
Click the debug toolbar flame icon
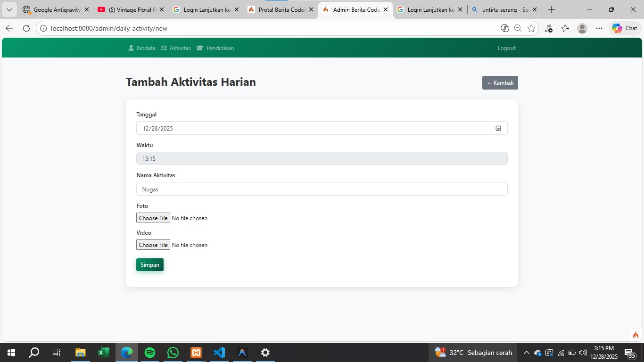pyautogui.click(x=636, y=335)
